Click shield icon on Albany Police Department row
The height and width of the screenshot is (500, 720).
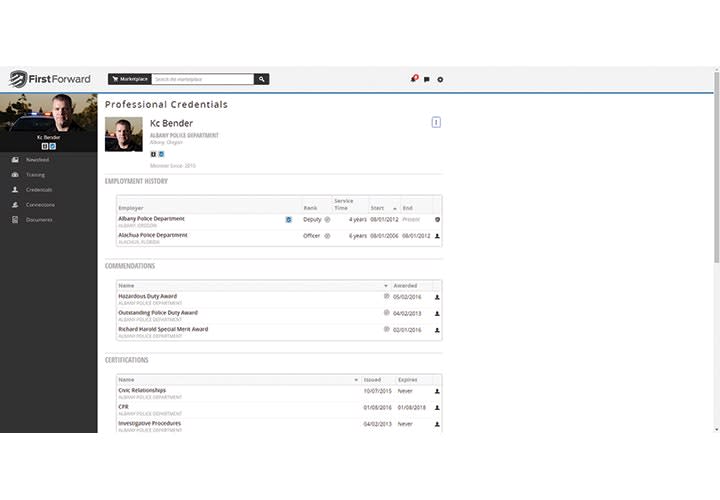pyautogui.click(x=437, y=219)
